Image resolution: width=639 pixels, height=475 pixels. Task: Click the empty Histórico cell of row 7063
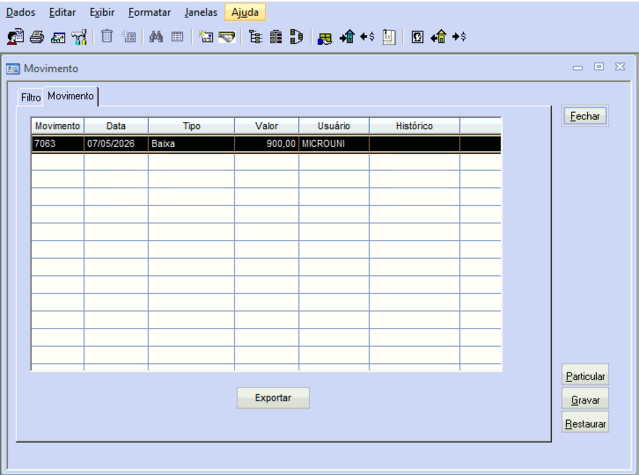coord(414,144)
